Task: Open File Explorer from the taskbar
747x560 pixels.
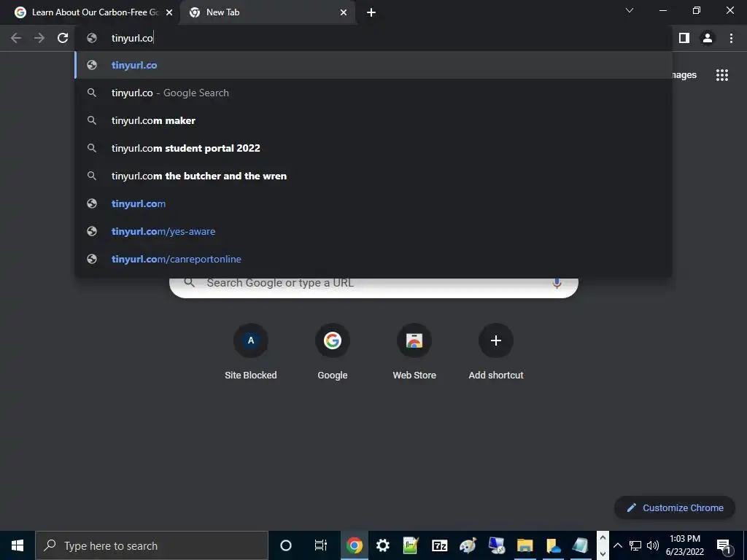Action: [525, 545]
